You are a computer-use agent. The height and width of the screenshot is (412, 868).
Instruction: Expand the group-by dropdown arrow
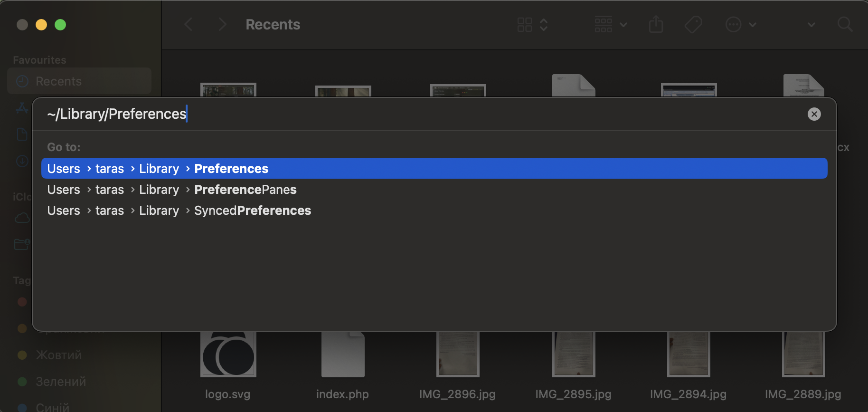623,25
